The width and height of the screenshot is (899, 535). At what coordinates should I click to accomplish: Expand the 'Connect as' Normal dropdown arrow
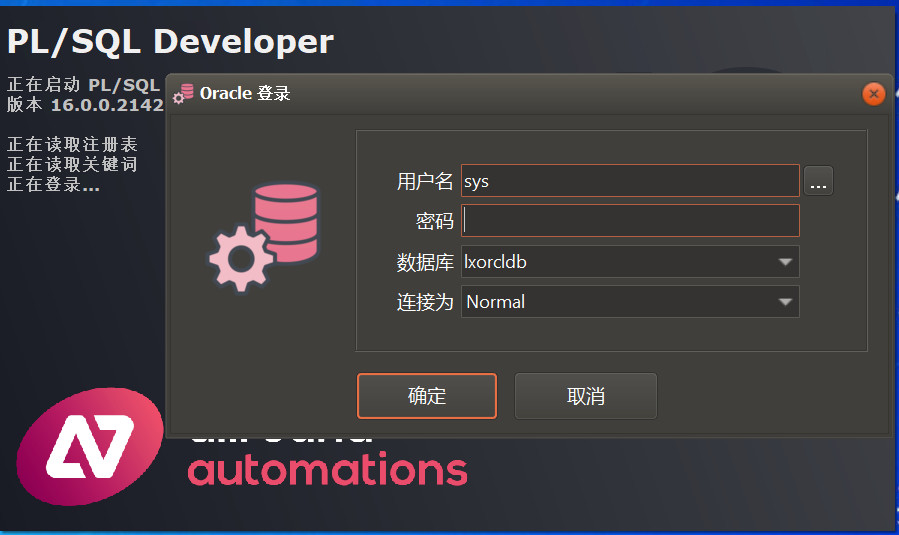[785, 302]
